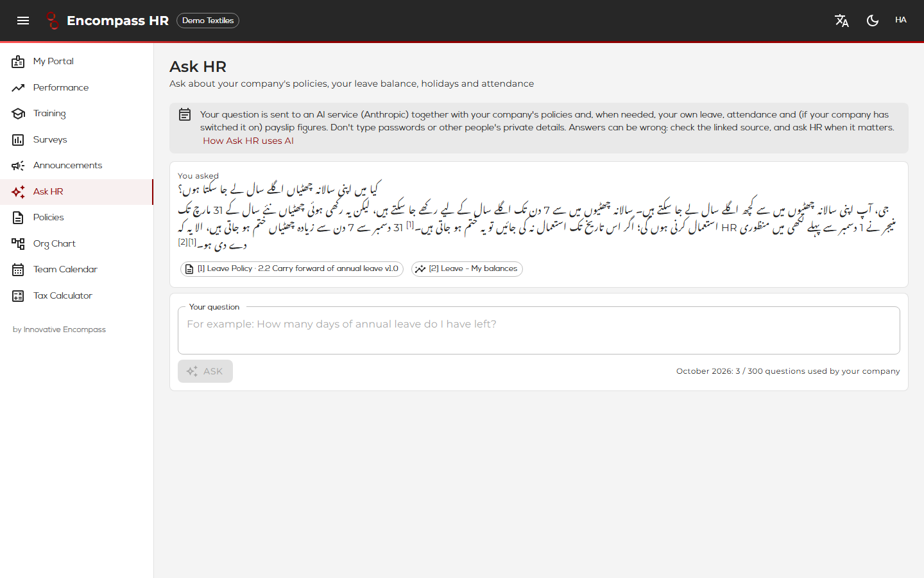
Task: Click the Encompass HR logo icon
Action: (x=53, y=21)
